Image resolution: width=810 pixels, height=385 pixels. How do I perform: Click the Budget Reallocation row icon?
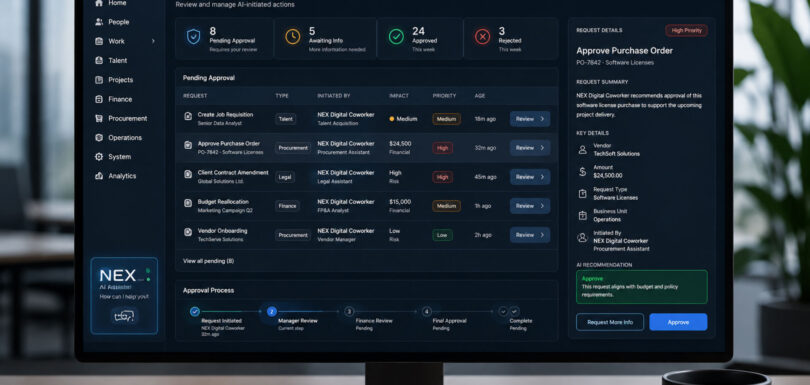click(188, 204)
